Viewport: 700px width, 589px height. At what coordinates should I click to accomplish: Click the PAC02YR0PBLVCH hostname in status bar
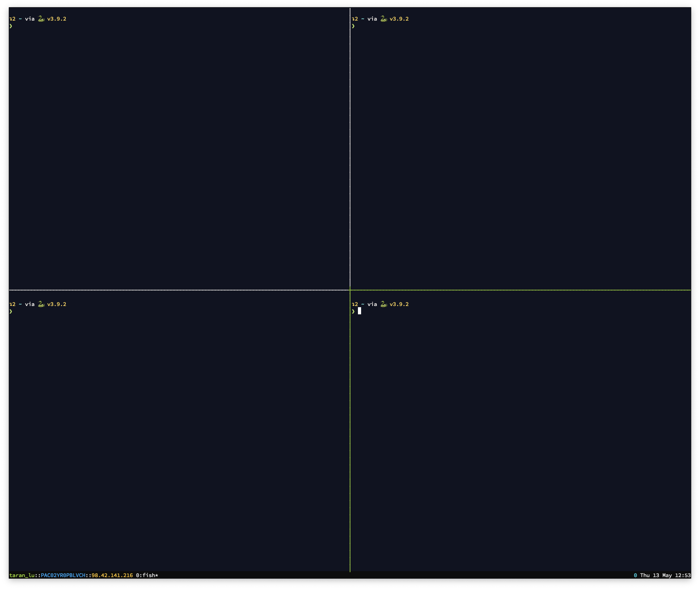(63, 576)
